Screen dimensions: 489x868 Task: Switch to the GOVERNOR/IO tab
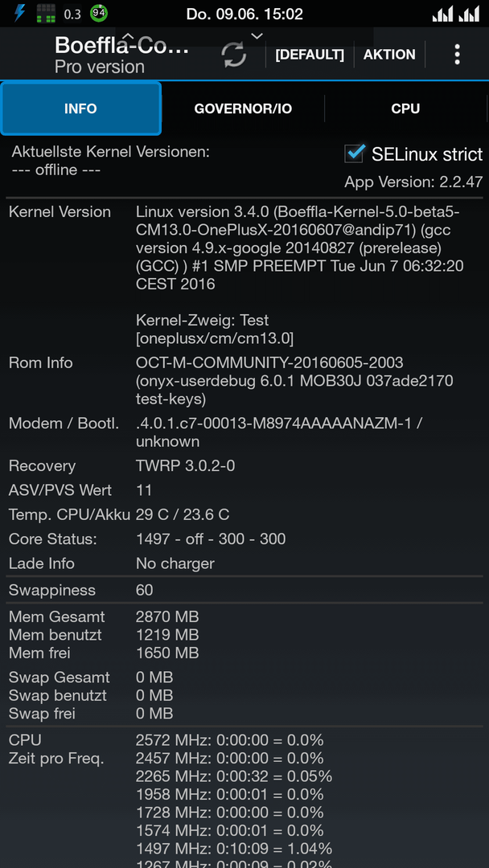[243, 108]
